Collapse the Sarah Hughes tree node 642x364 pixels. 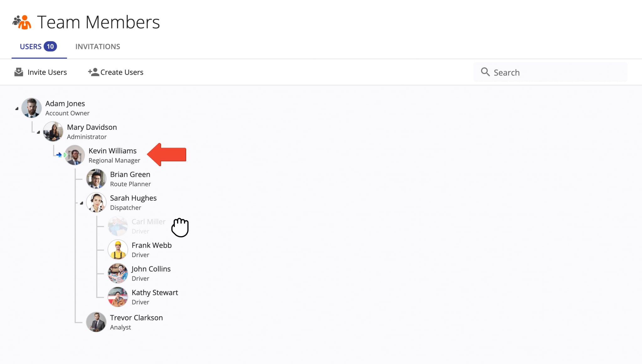[x=82, y=203]
